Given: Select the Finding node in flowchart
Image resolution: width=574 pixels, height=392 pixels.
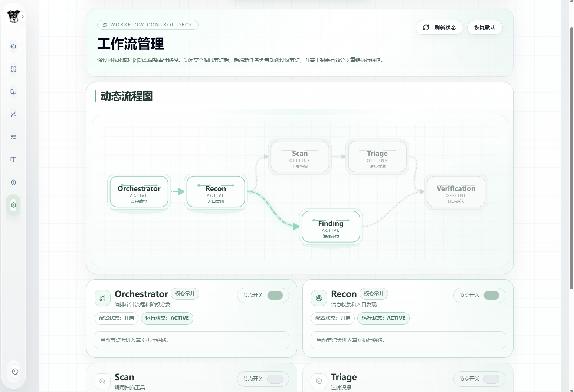Looking at the screenshot, I should (331, 227).
